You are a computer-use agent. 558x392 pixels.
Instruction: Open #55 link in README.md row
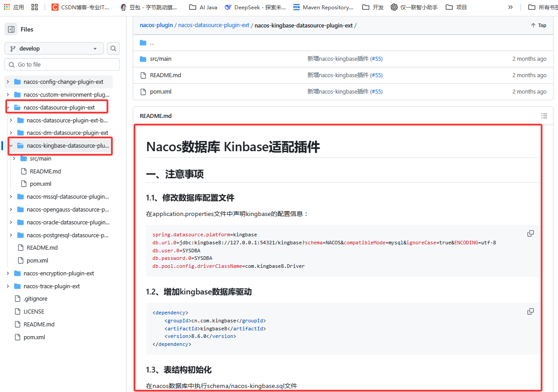376,75
